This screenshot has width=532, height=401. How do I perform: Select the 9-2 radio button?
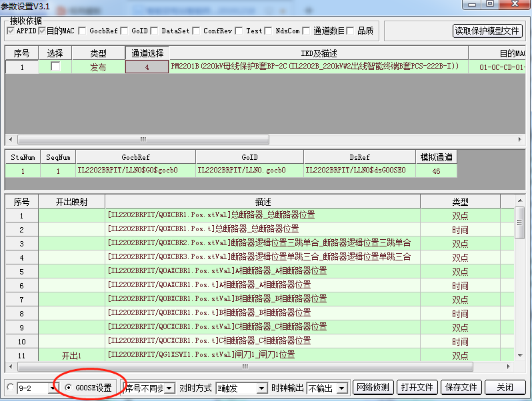click(x=11, y=388)
